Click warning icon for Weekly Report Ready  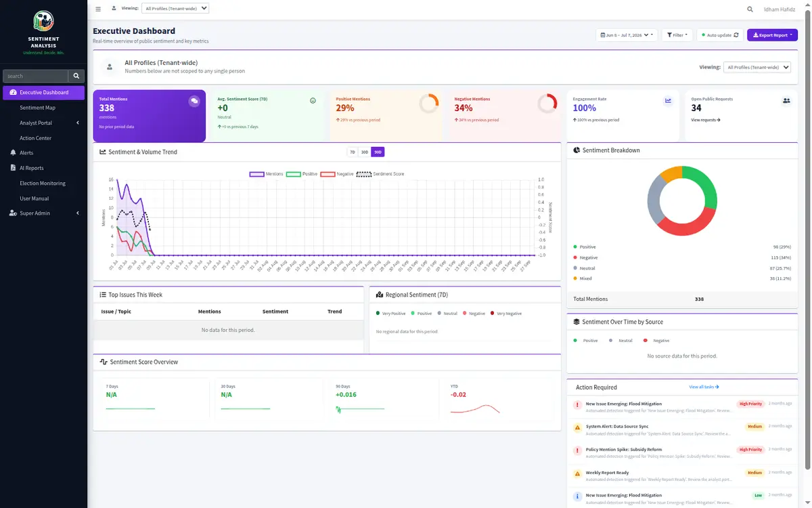pyautogui.click(x=577, y=473)
